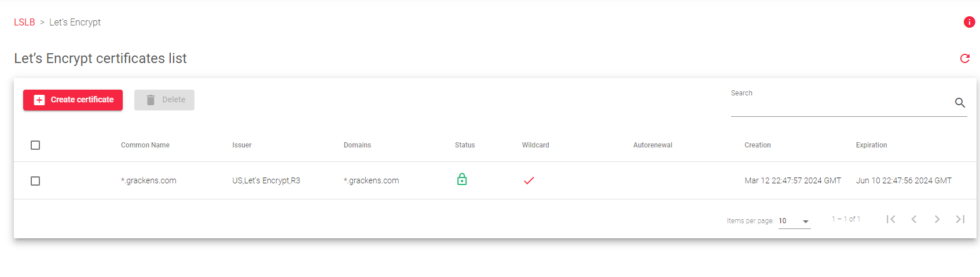Sort by Creation column header
Screen dimensions: 980x277
[758, 145]
